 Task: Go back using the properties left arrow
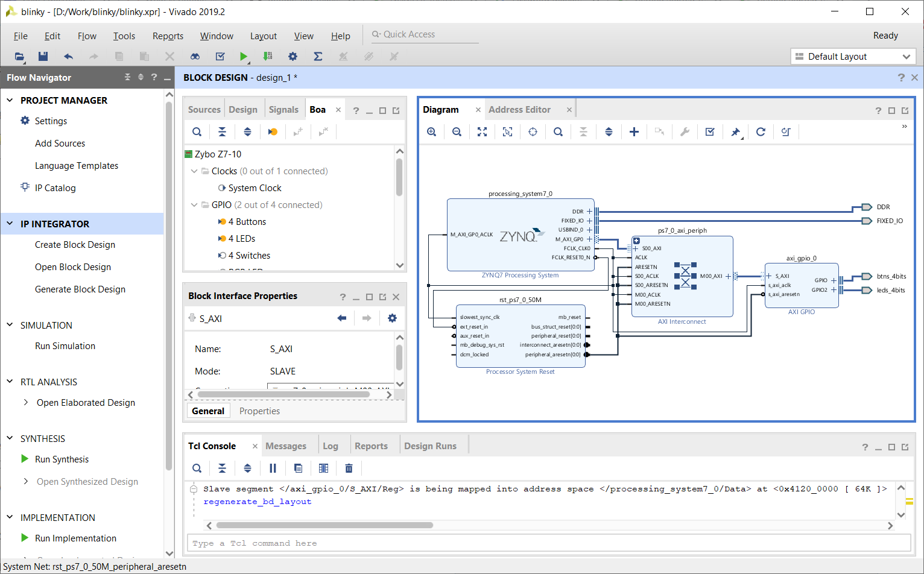pyautogui.click(x=342, y=318)
